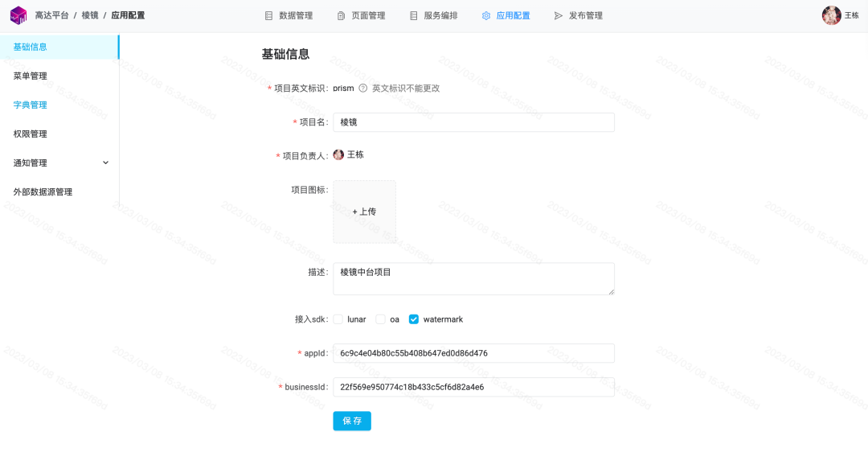The width and height of the screenshot is (868, 473).
Task: Click the 服务编排 list icon
Action: click(x=414, y=16)
